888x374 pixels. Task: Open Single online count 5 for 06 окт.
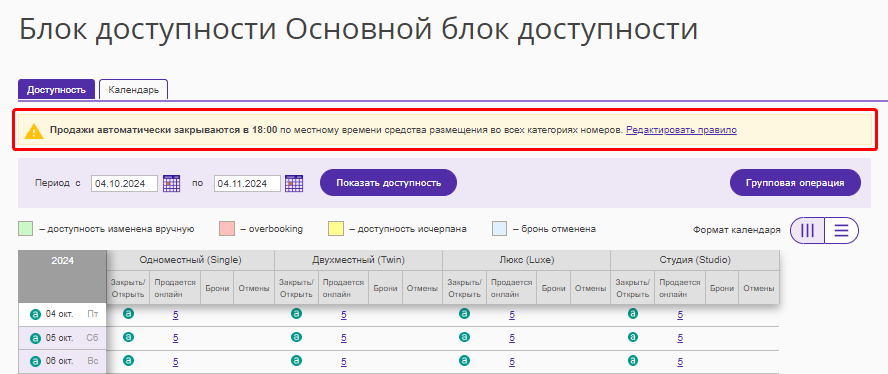pyautogui.click(x=176, y=362)
